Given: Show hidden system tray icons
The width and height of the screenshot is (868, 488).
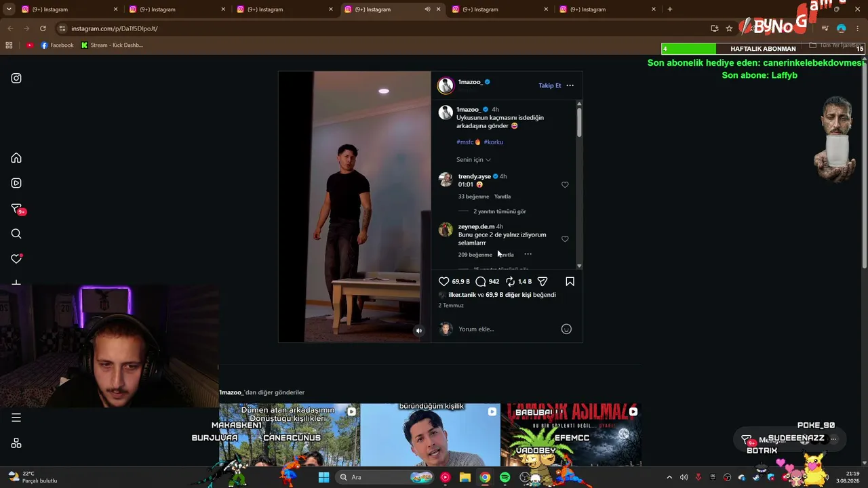Looking at the screenshot, I should pos(669,477).
